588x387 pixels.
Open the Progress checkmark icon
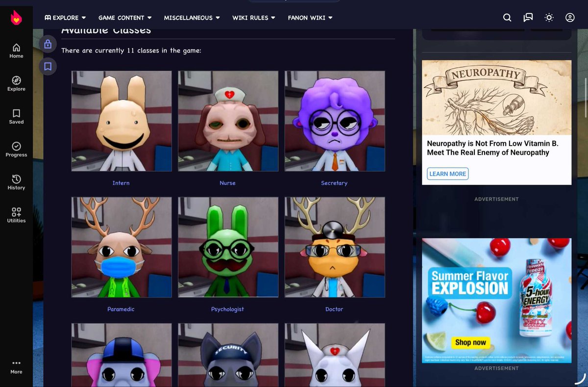point(16,149)
